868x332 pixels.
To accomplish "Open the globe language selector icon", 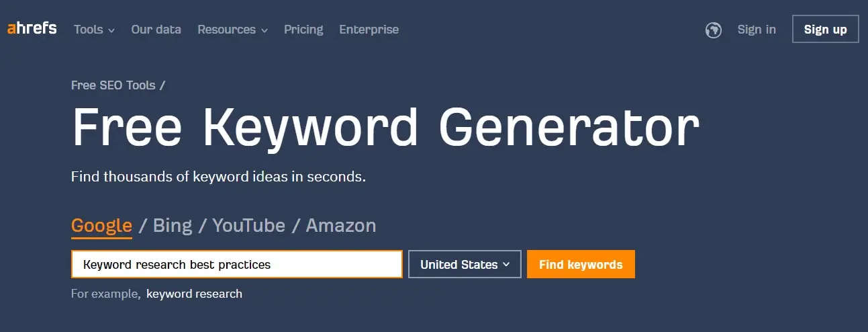I will pos(714,30).
